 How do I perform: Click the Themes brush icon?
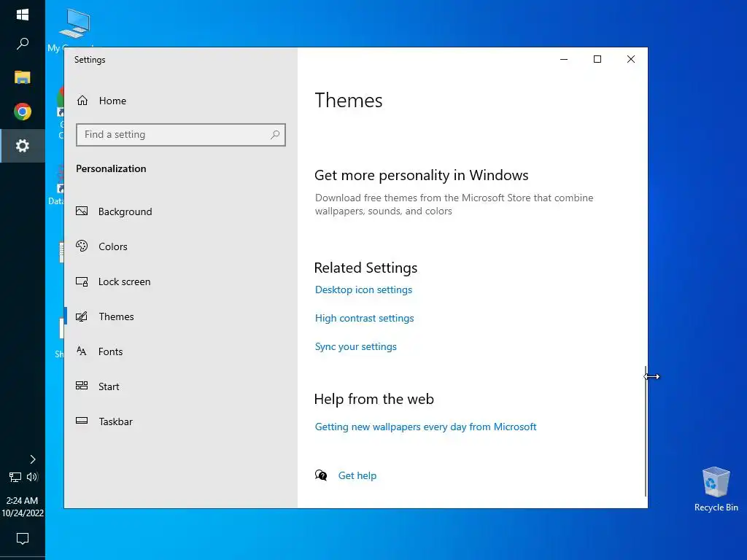[x=82, y=316]
